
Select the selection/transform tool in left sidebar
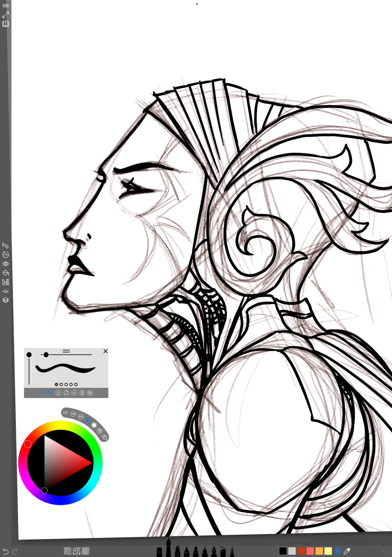6,246
